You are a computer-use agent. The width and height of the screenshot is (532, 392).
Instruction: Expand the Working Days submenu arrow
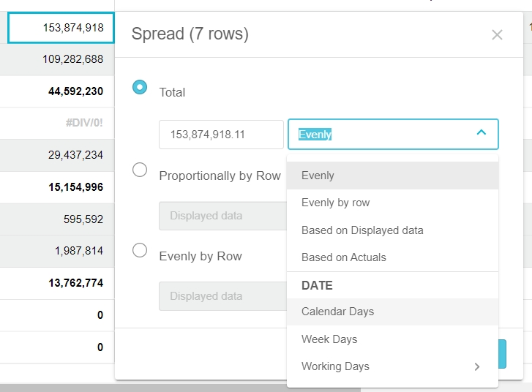coord(477,366)
